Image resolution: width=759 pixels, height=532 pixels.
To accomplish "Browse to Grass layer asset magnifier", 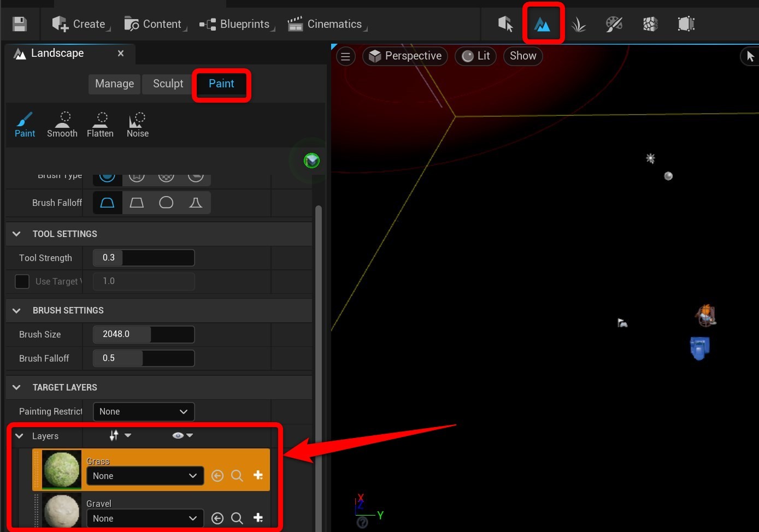I will pyautogui.click(x=237, y=476).
